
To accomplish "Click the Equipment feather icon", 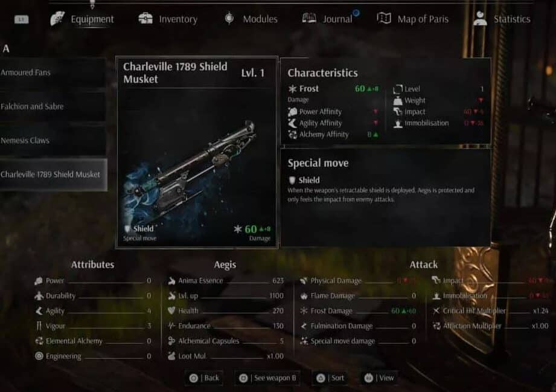I will [57, 19].
